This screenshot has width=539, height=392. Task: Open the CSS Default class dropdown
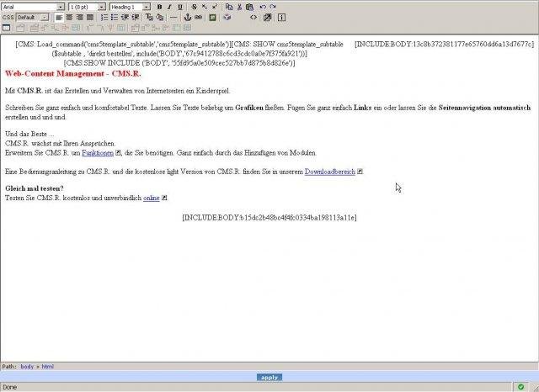tap(32, 17)
